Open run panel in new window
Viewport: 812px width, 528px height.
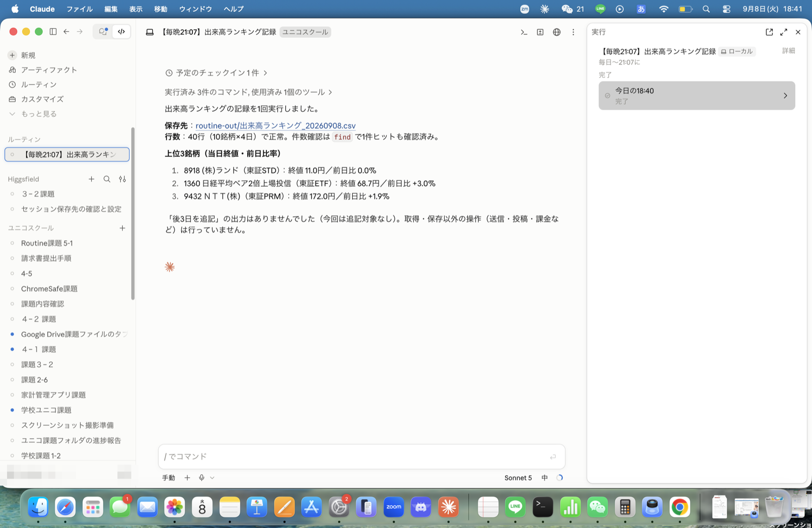tap(769, 32)
